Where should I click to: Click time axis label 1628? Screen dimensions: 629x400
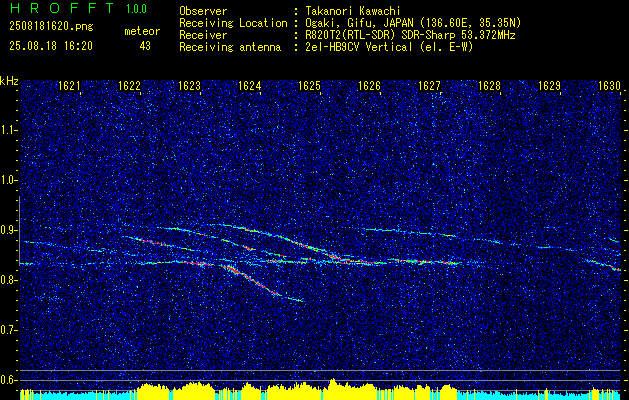tap(490, 86)
